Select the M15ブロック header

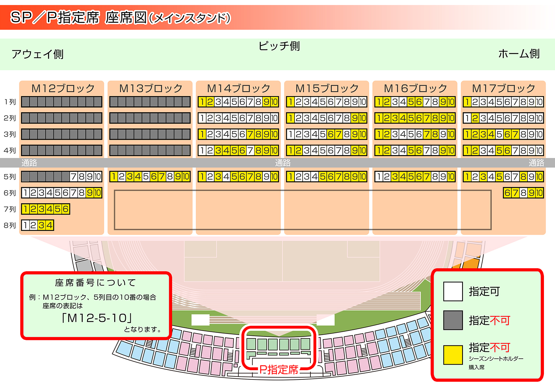[x=327, y=88]
